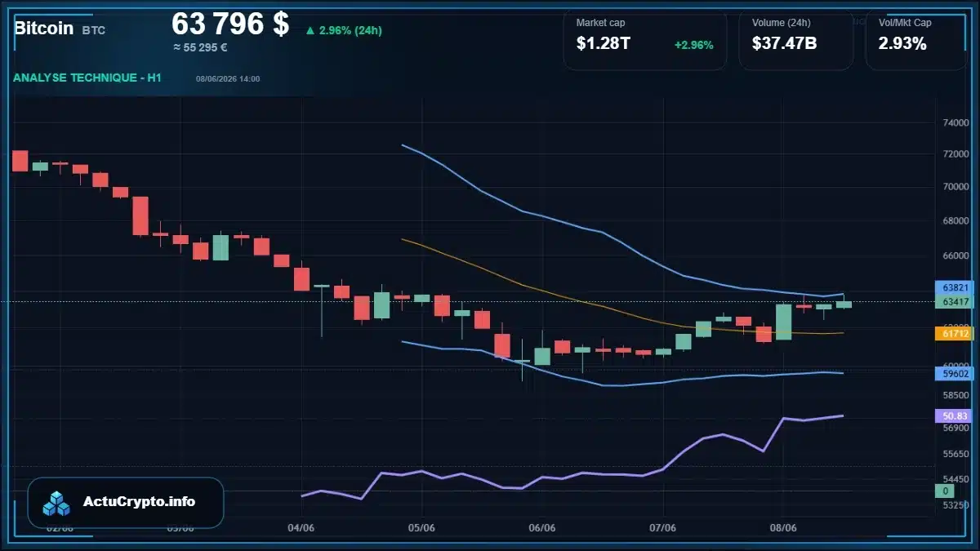980x551 pixels.
Task: Click the 53250 axis label
Action: (x=955, y=505)
